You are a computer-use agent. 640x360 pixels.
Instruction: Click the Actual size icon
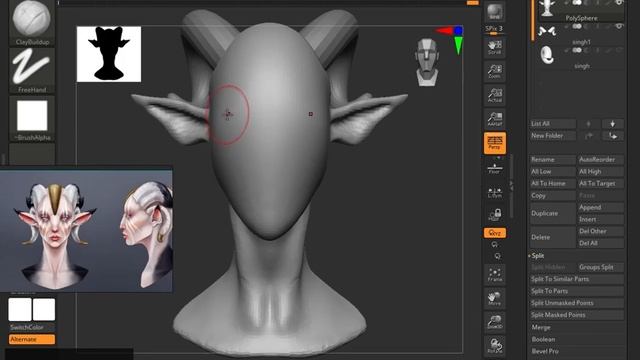[x=495, y=95]
